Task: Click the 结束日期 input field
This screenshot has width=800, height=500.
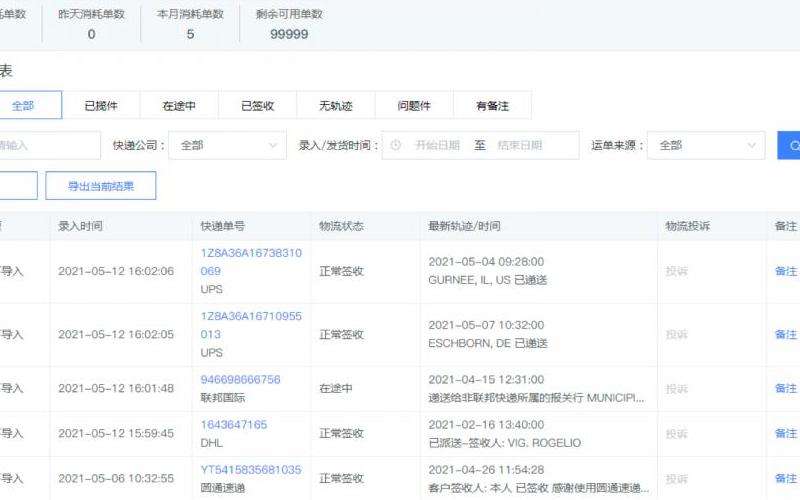Action: coord(520,145)
